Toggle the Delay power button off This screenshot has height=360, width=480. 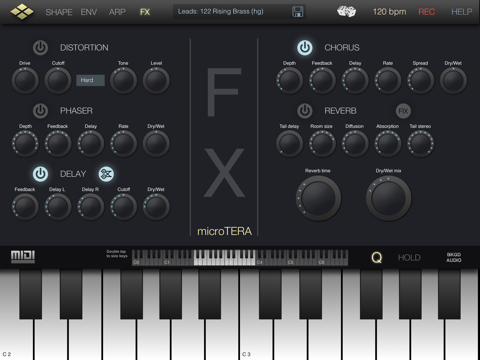[40, 174]
